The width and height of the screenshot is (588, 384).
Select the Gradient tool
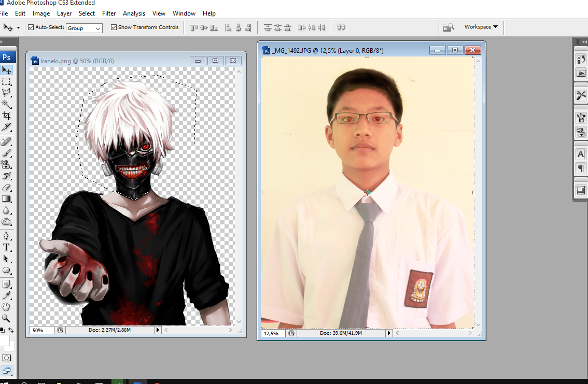(6, 198)
